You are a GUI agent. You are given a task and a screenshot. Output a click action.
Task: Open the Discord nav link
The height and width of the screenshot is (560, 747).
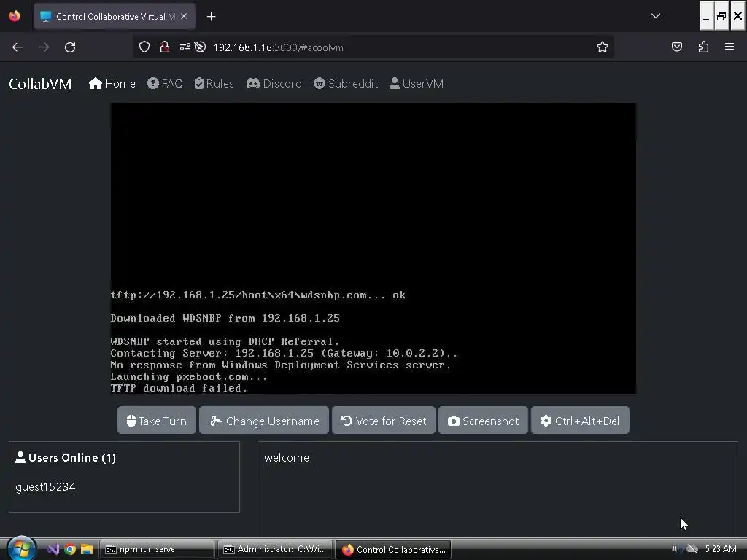[274, 83]
